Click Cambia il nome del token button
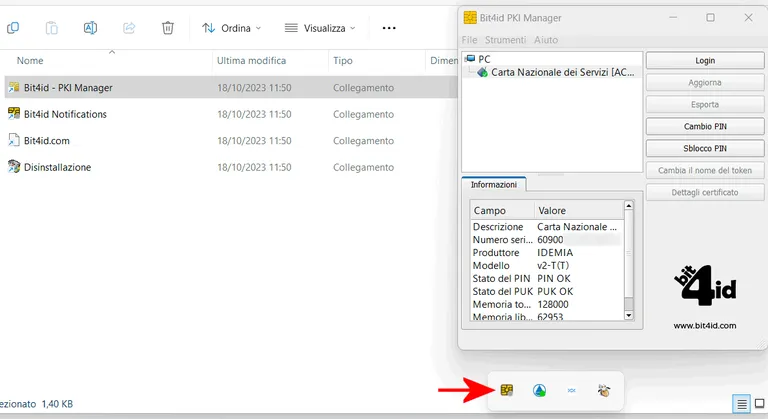 705,171
